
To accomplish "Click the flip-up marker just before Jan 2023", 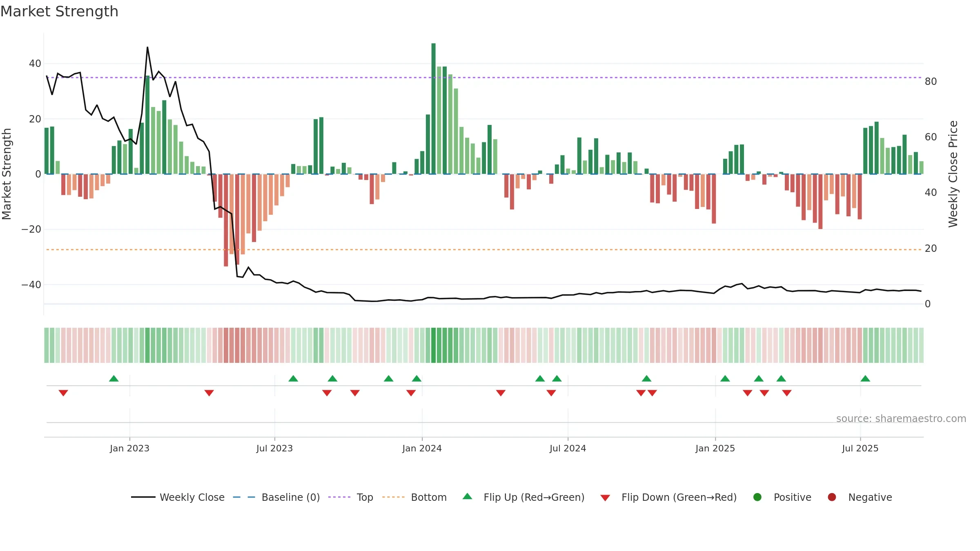I will (x=114, y=378).
